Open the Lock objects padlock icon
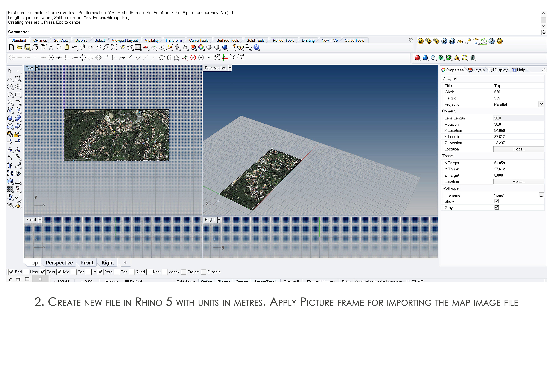Screen dimensions: 555x392 click(185, 47)
